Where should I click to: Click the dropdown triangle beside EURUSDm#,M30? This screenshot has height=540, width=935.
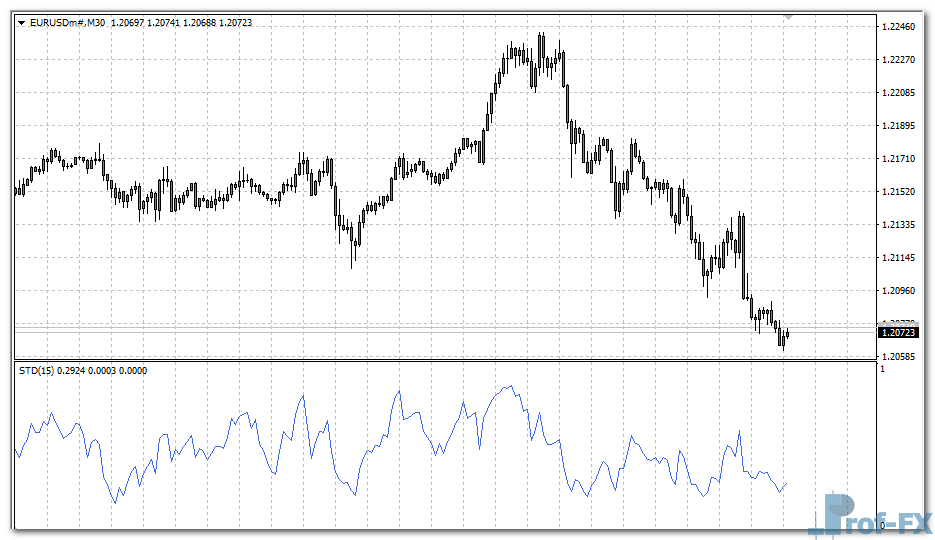click(x=21, y=22)
